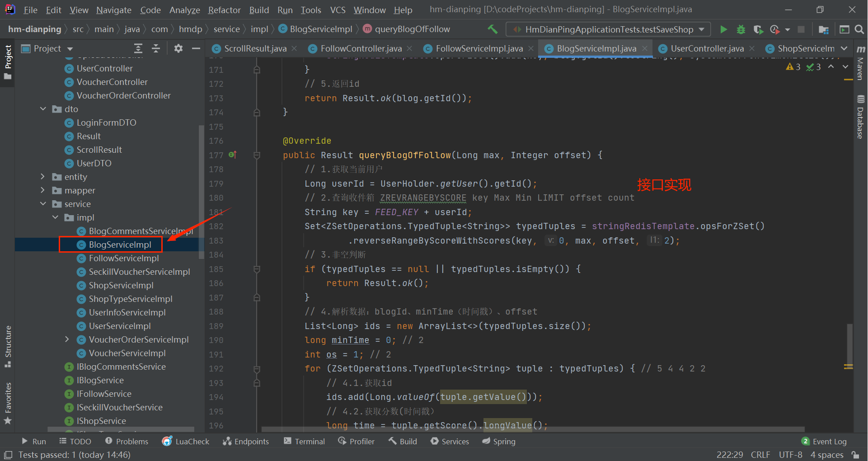Open the Event Log
Image resolution: width=868 pixels, height=461 pixels.
point(824,441)
